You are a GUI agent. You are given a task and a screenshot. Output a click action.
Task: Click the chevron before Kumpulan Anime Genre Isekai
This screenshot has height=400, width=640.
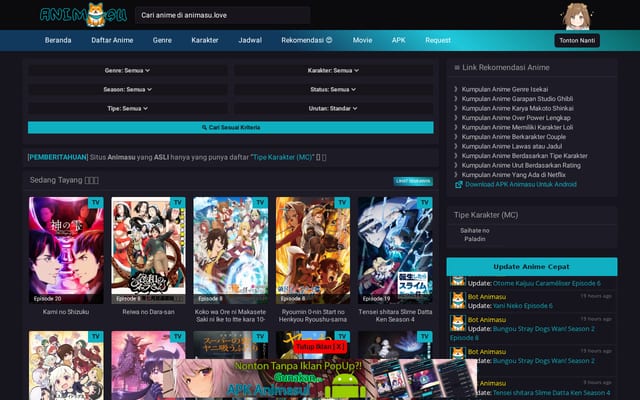click(456, 89)
